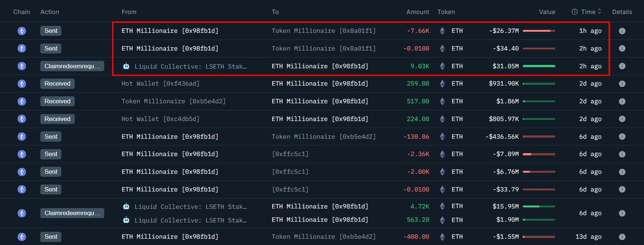
Task: Click the ETH token icon in the -130.86 row
Action: (443, 137)
